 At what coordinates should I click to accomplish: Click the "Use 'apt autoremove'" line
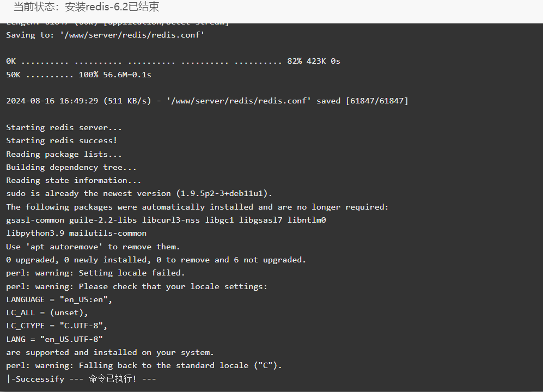pos(93,247)
